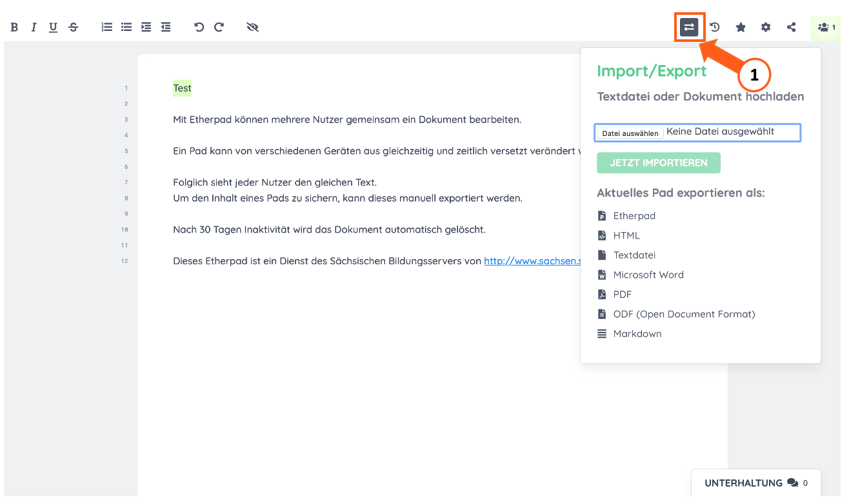Click line 'Um den Inhalt eines Pads zu sichern'
This screenshot has width=849, height=504.
[x=348, y=199]
